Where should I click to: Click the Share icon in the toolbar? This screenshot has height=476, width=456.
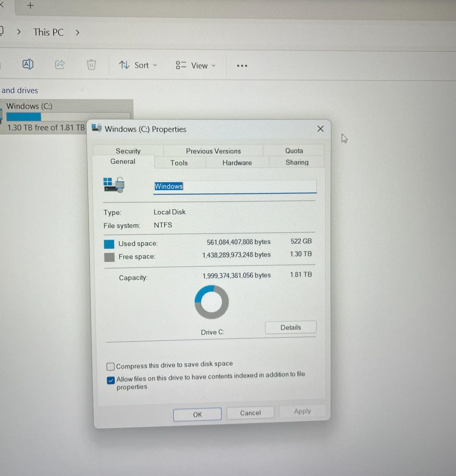(x=60, y=64)
